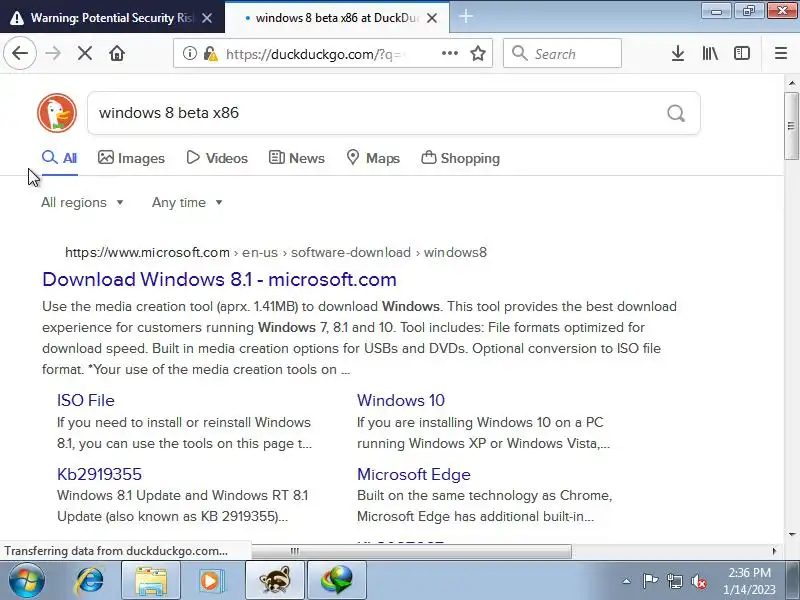The height and width of the screenshot is (600, 800).
Task: Click the microsoft.com result URL breadcrumb
Action: tap(276, 253)
